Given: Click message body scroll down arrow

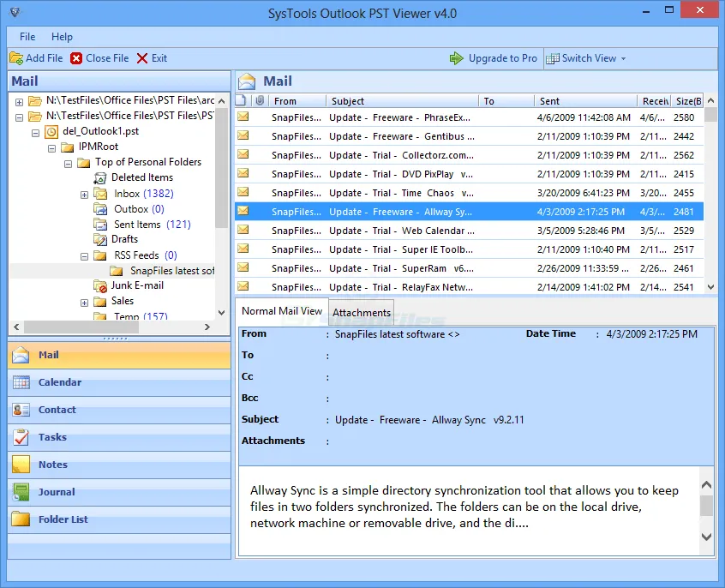Looking at the screenshot, I should pyautogui.click(x=706, y=537).
